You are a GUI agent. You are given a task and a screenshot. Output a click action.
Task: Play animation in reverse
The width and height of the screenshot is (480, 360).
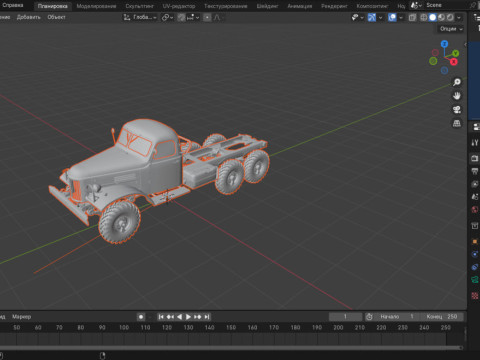coord(179,317)
